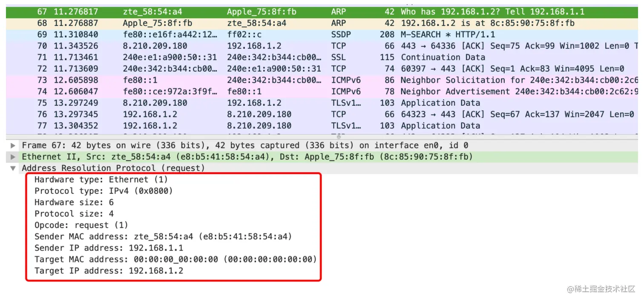Click the Sender IP address 192.168.1.1 field
Image resolution: width=644 pixels, height=302 pixels.
(x=109, y=248)
